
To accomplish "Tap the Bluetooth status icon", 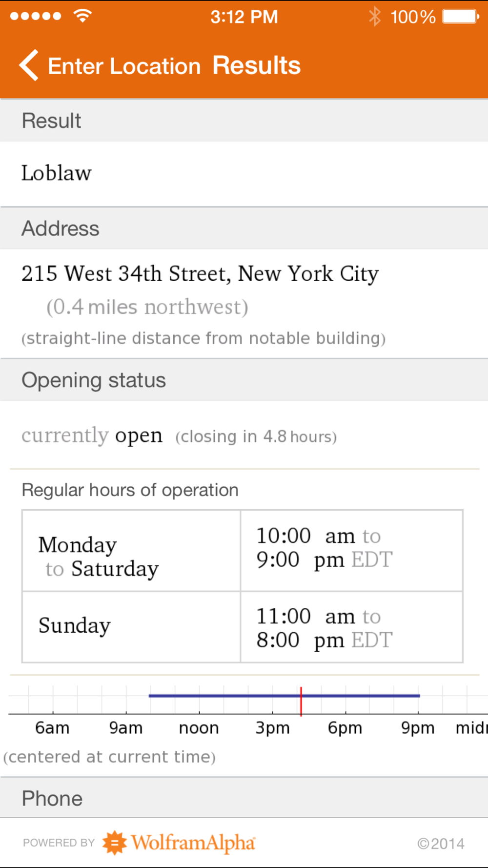I will pos(374,17).
